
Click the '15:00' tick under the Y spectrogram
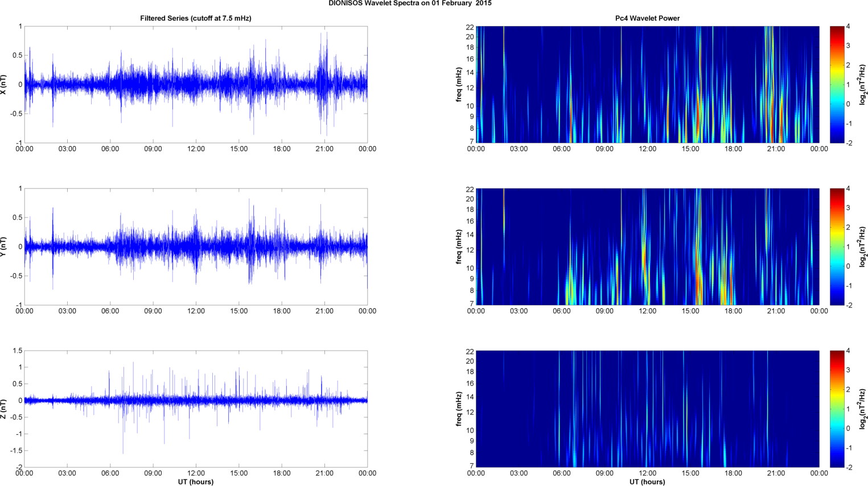click(690, 311)
